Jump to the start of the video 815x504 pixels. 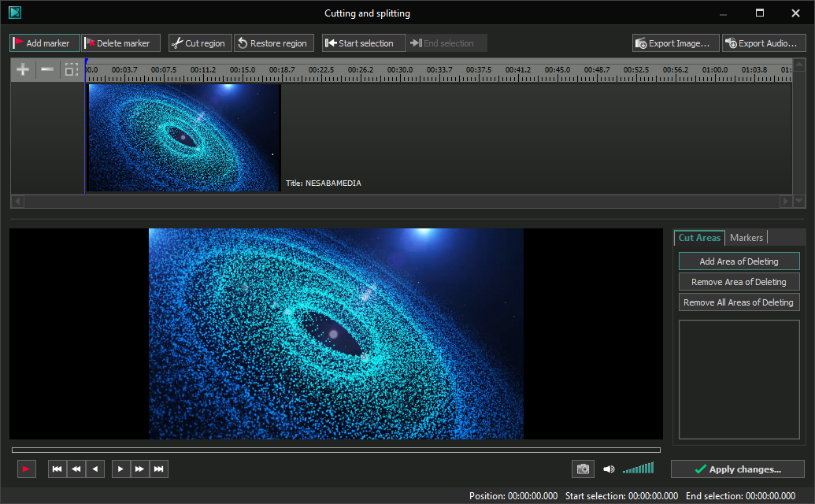(57, 469)
